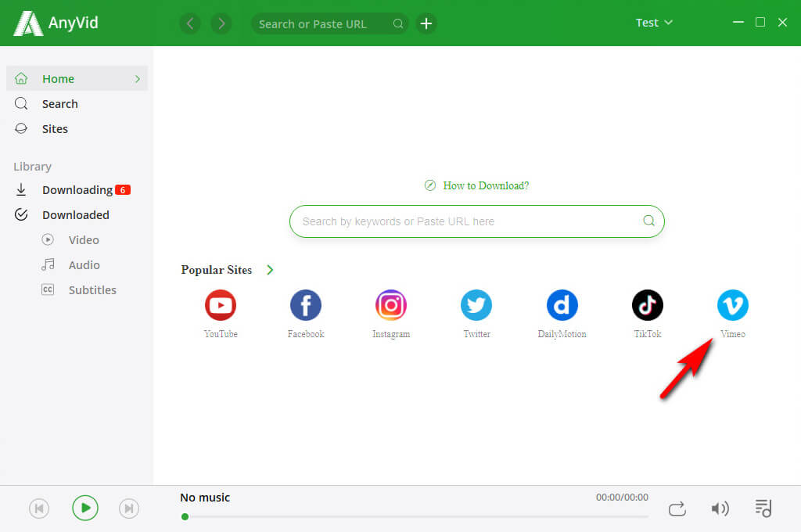Click the AnyVid logo
Viewport: 801px width, 532px height.
tap(56, 23)
